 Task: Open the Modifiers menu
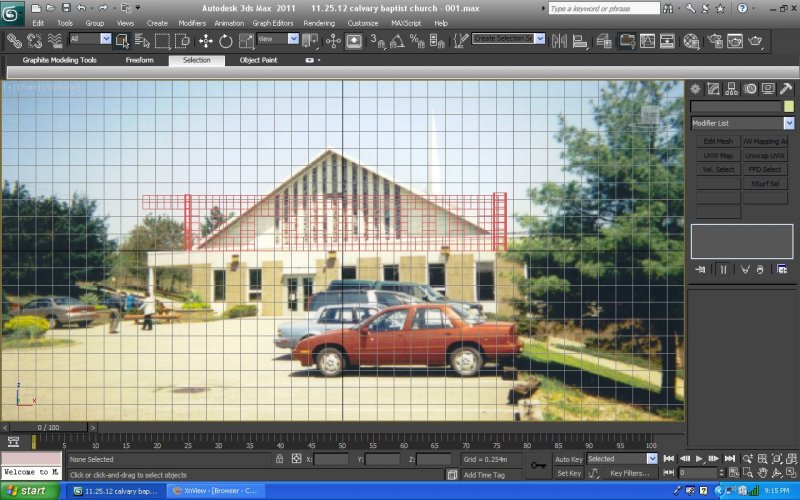tap(192, 23)
